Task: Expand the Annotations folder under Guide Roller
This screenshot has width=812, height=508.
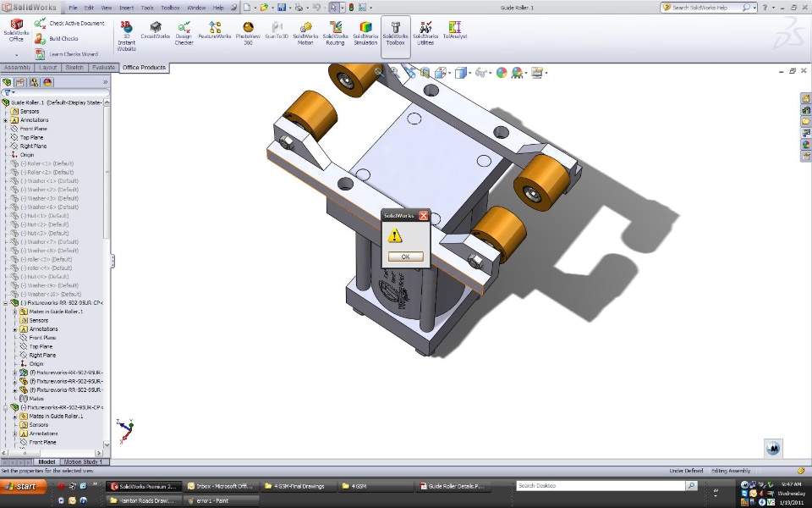Action: tap(6, 120)
